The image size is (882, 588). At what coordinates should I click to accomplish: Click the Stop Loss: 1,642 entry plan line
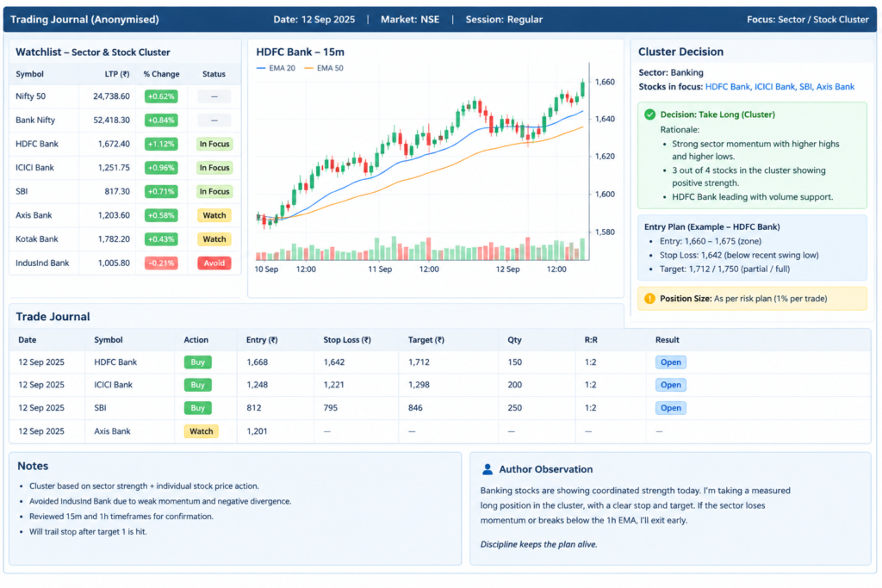(x=739, y=255)
